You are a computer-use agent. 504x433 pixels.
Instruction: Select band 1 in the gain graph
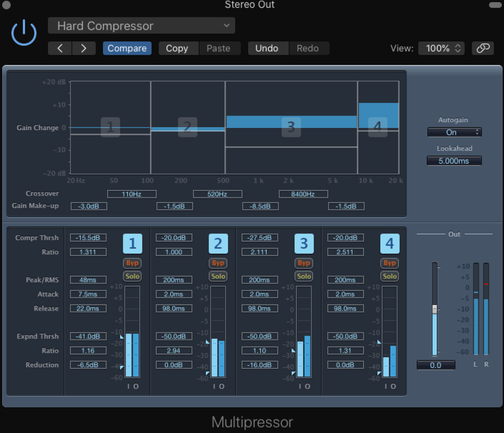coord(110,127)
